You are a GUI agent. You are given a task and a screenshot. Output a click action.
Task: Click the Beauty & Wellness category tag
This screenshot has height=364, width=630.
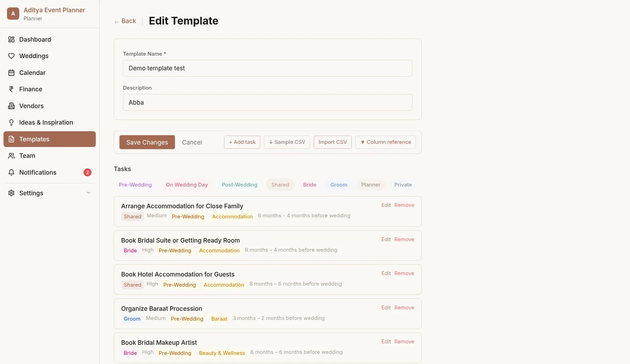pyautogui.click(x=222, y=353)
